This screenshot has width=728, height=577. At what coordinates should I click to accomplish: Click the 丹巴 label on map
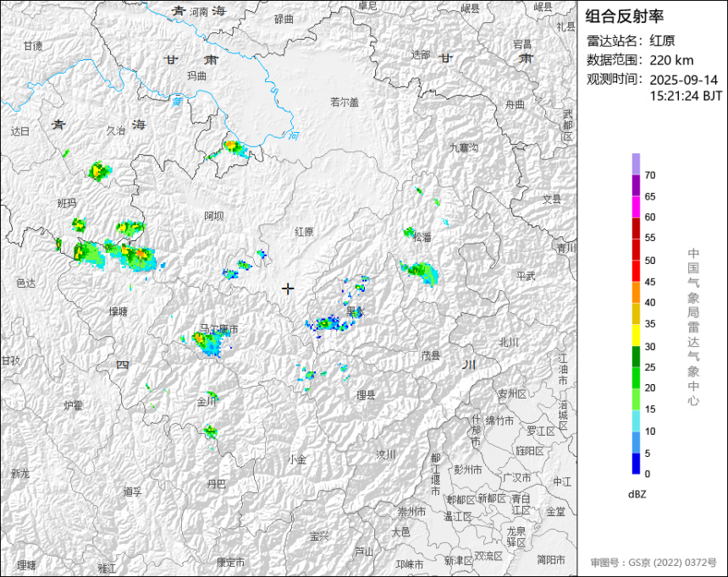tap(216, 484)
